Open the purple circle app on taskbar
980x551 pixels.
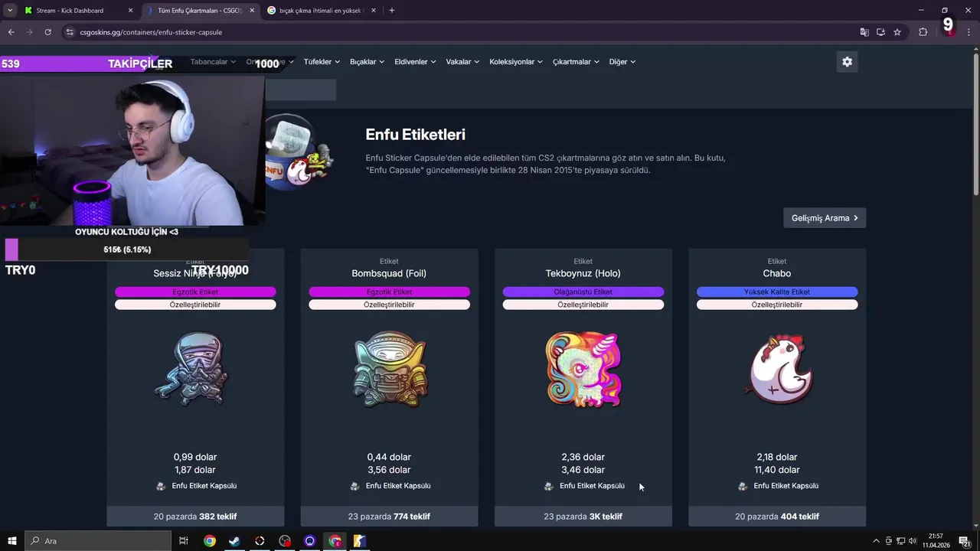click(309, 541)
